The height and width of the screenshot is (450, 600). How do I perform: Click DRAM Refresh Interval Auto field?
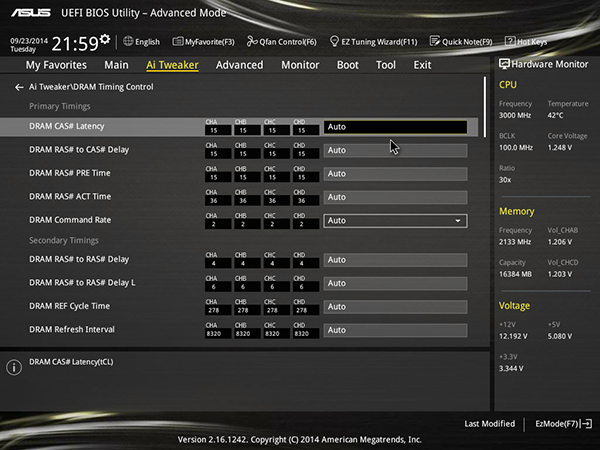coord(395,330)
